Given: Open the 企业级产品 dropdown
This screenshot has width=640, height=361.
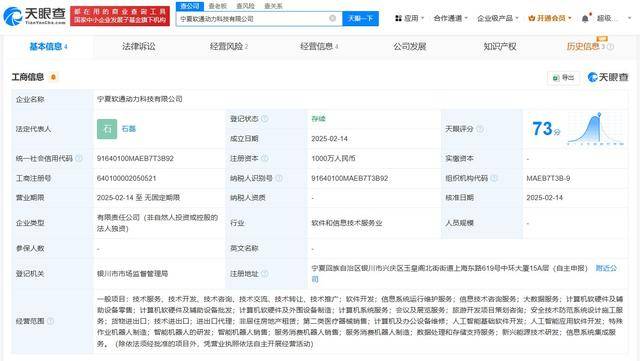Looking at the screenshot, I should click(498, 18).
